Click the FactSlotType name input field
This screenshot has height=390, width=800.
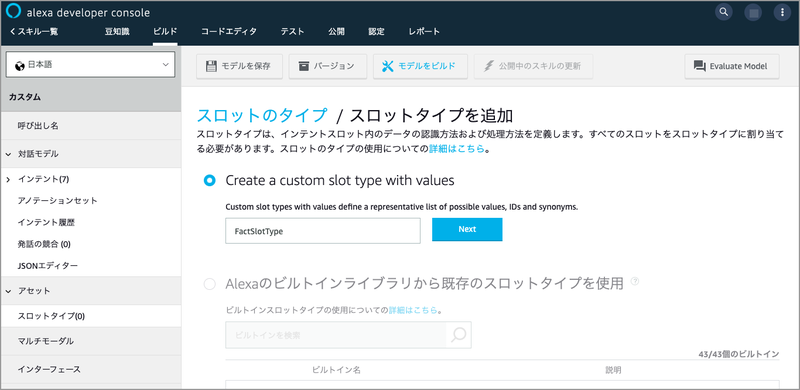323,231
